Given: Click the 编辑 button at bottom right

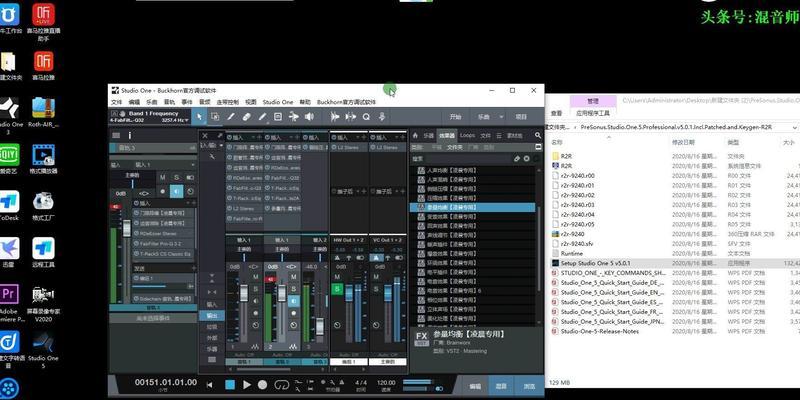Looking at the screenshot, I should [x=475, y=386].
